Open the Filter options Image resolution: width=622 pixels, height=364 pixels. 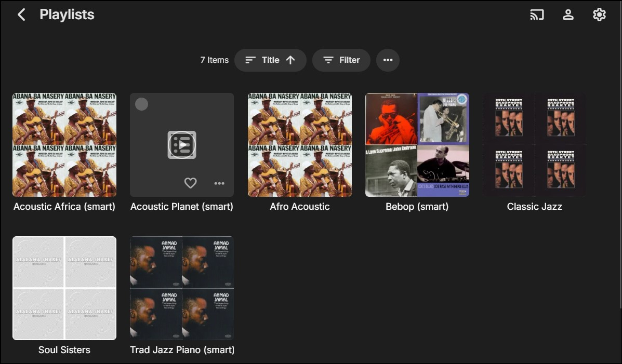pos(341,60)
